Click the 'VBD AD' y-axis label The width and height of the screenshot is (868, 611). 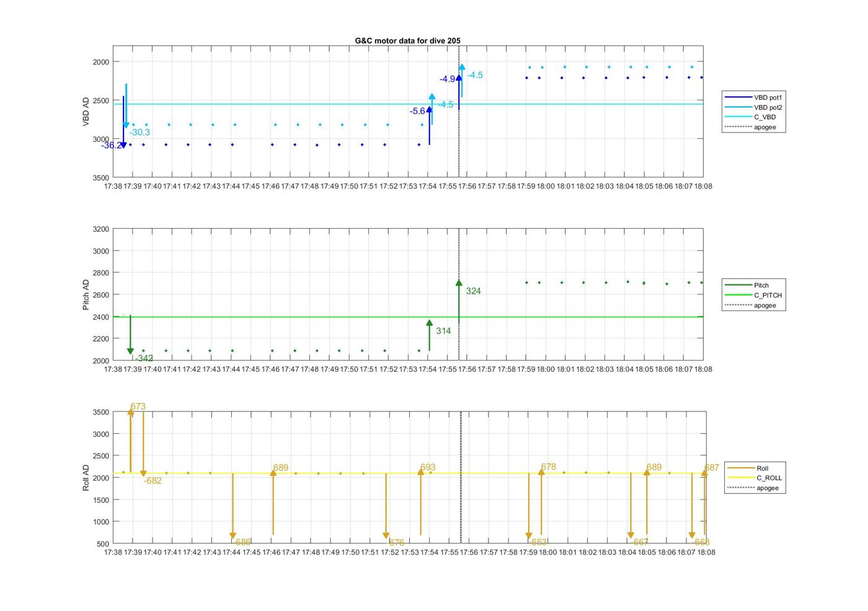tap(86, 112)
